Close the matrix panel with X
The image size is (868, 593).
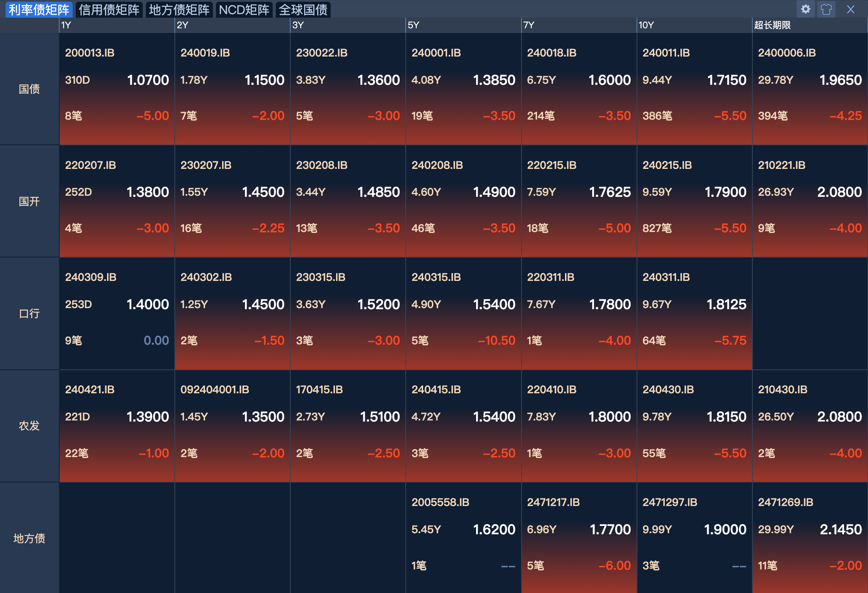tap(851, 9)
